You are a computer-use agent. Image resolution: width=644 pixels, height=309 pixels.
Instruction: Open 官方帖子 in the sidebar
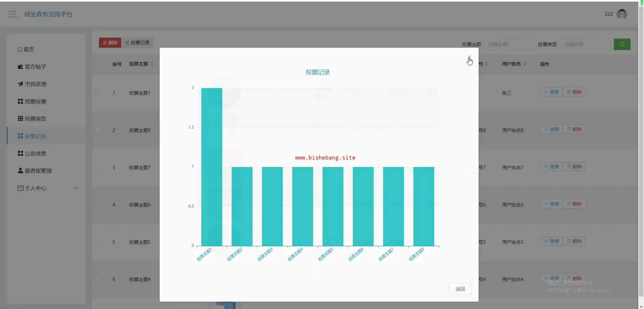[x=32, y=67]
